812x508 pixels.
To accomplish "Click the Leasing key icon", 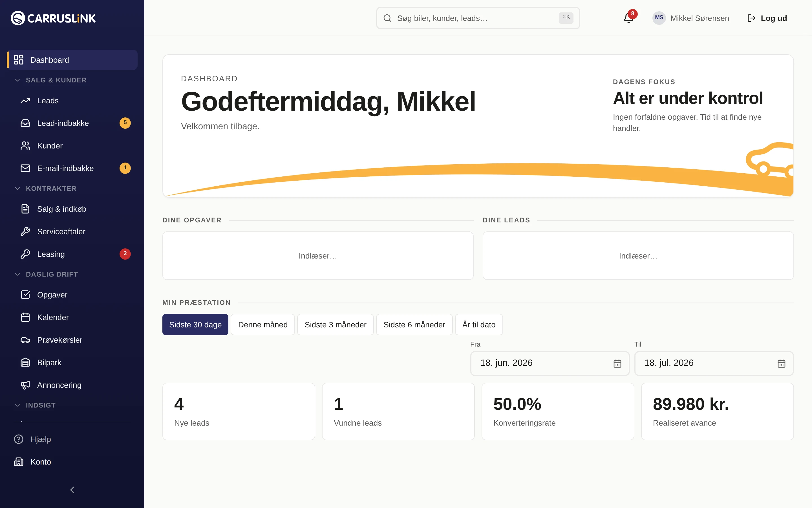I will point(25,254).
